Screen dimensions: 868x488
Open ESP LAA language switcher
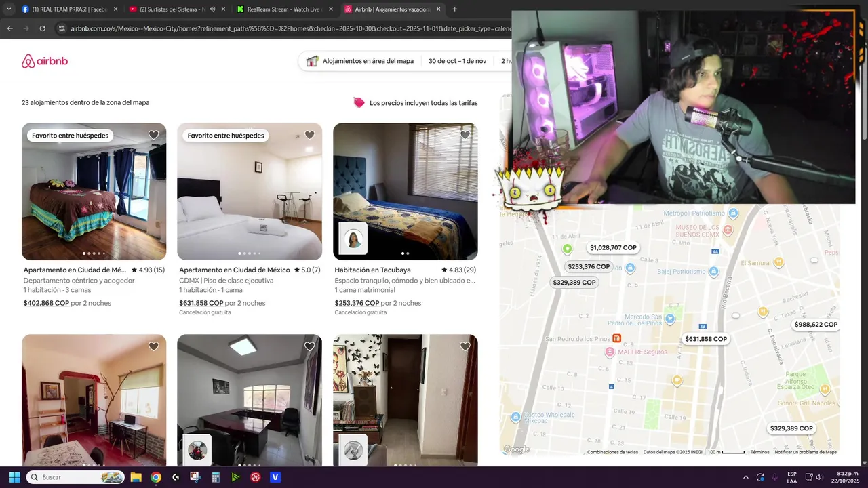click(x=792, y=477)
